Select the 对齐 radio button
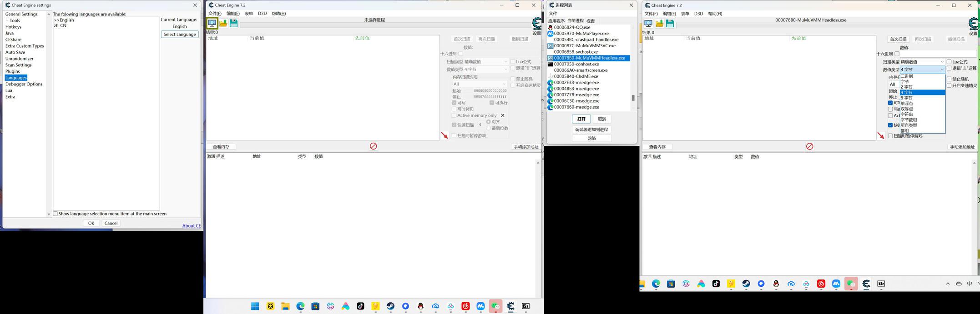 coord(489,122)
